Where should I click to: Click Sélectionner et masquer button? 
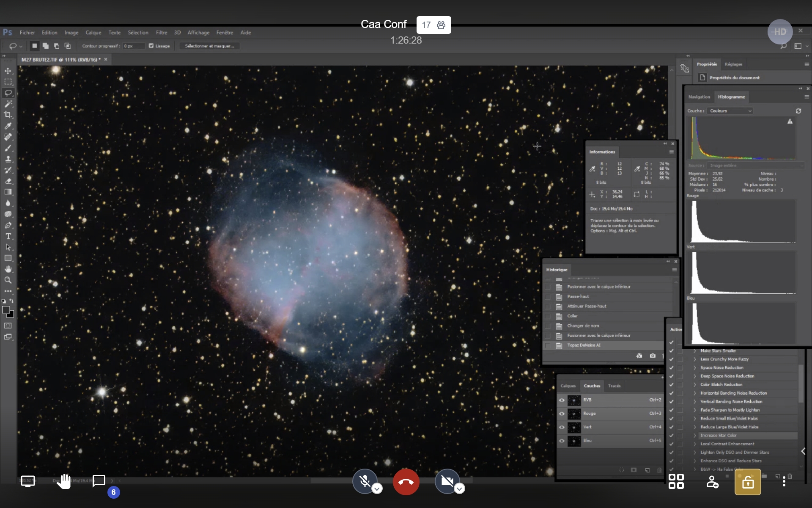point(209,46)
